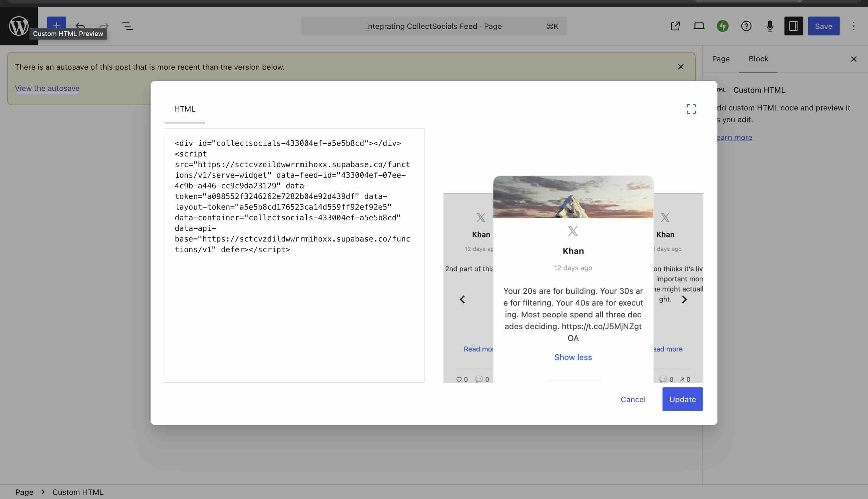This screenshot has width=868, height=499.
Task: Switch to the Page sidebar tab
Action: (x=721, y=58)
